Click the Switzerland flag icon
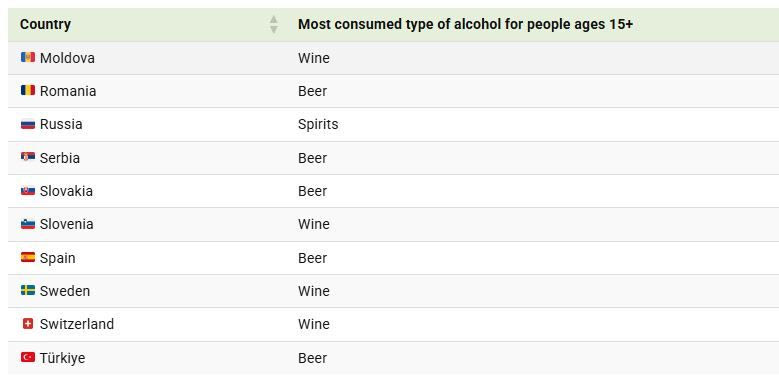Screen dimensions: 779x379 [28, 324]
